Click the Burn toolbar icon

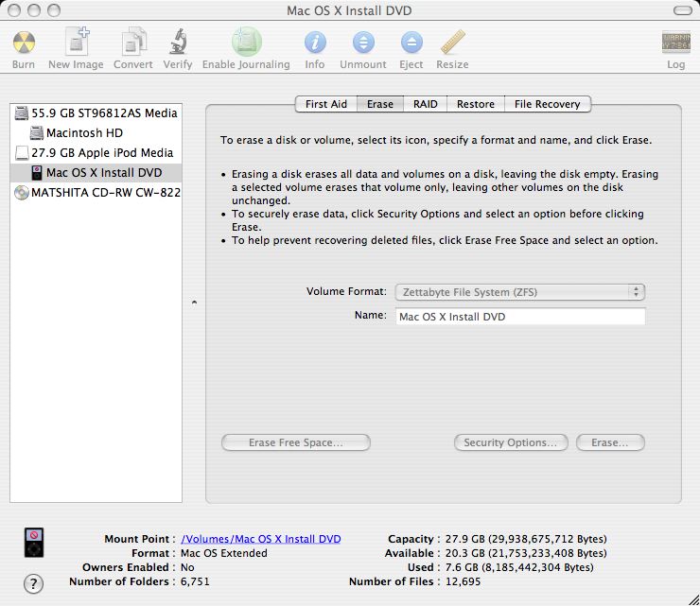pyautogui.click(x=24, y=43)
